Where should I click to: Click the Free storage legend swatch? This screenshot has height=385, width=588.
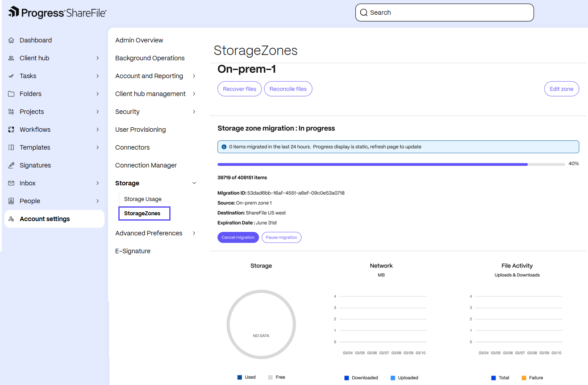[271, 377]
